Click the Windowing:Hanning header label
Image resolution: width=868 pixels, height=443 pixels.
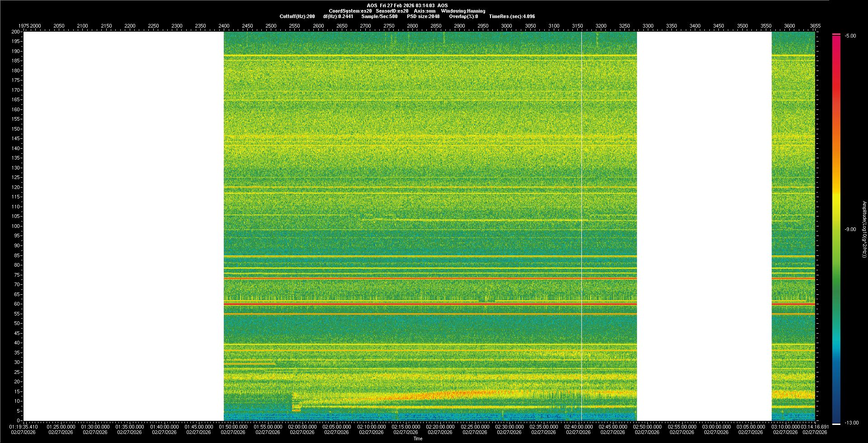click(463, 11)
